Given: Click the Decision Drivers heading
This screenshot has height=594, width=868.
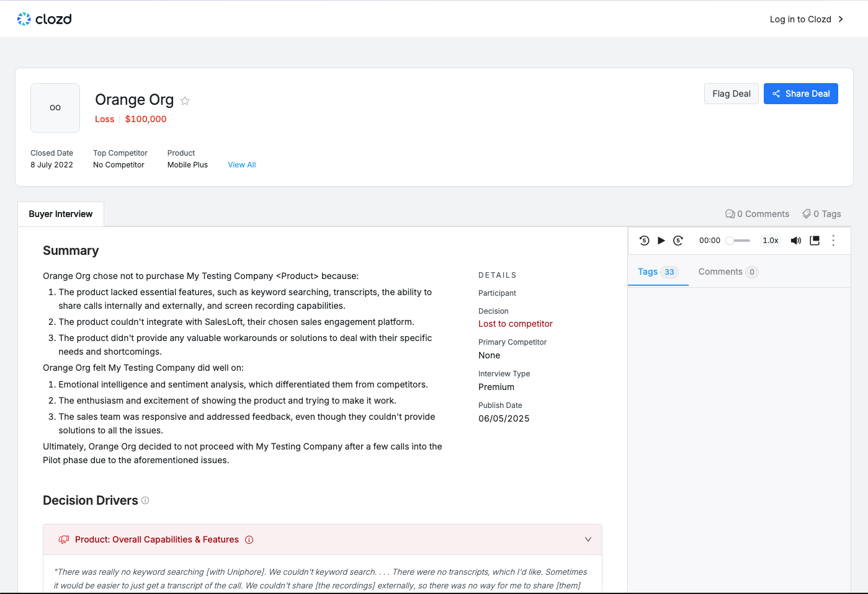Looking at the screenshot, I should click(x=91, y=500).
